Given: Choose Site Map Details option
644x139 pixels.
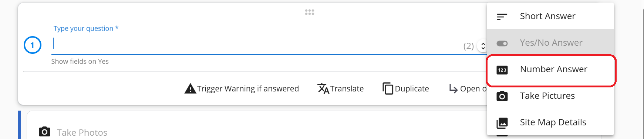Looking at the screenshot, I should tap(550, 122).
